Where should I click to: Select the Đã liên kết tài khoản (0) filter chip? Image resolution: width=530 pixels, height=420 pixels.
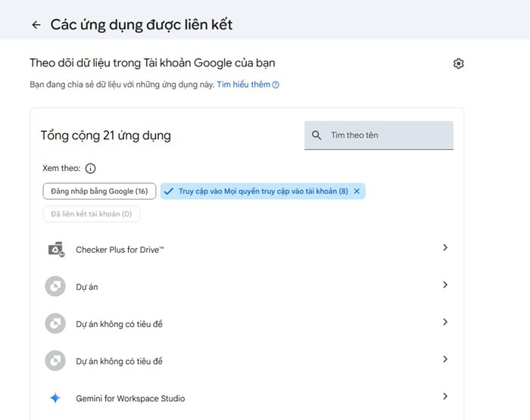coord(92,214)
